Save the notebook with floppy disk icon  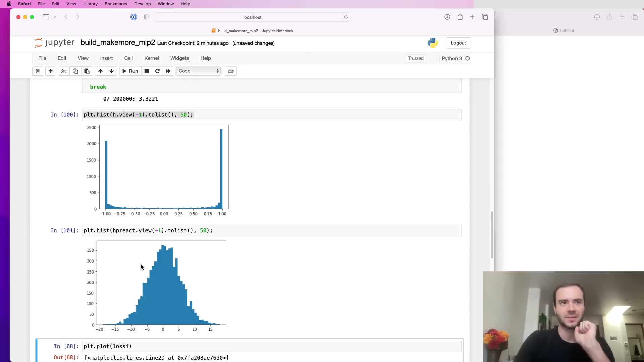pyautogui.click(x=38, y=71)
